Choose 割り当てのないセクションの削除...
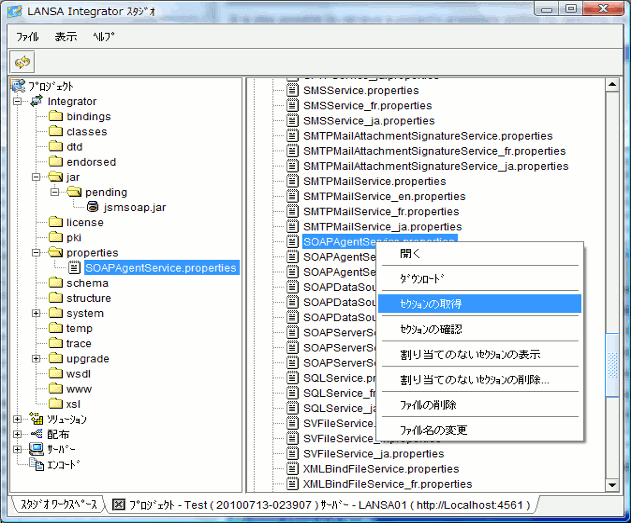Screen dimensions: 631x523 [480, 379]
